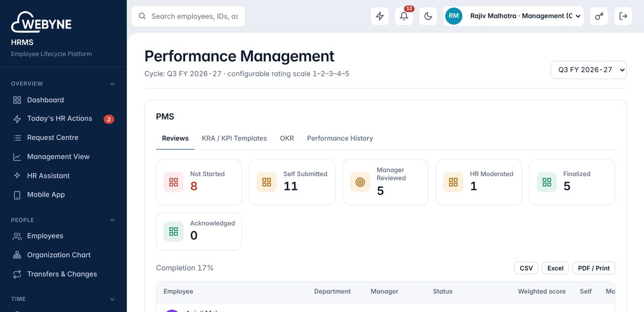The width and height of the screenshot is (644, 312).
Task: Open Today's HR Actions lightning icon
Action: pos(17,119)
